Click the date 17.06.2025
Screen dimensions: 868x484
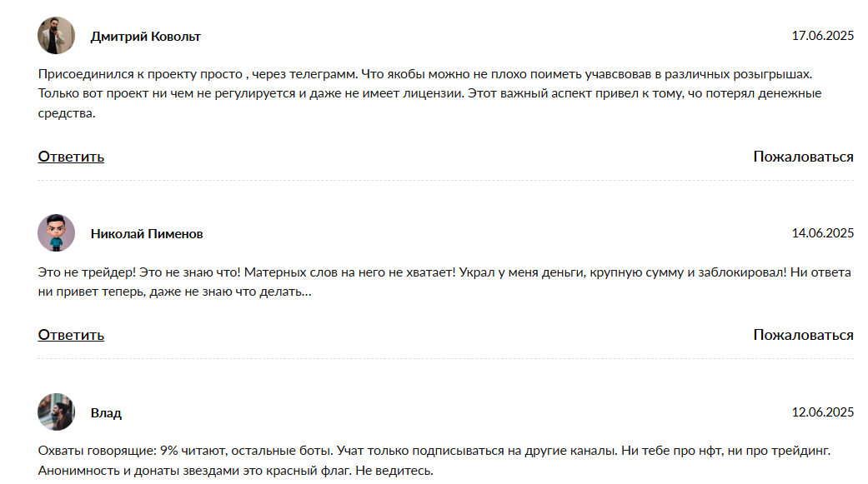(x=823, y=36)
